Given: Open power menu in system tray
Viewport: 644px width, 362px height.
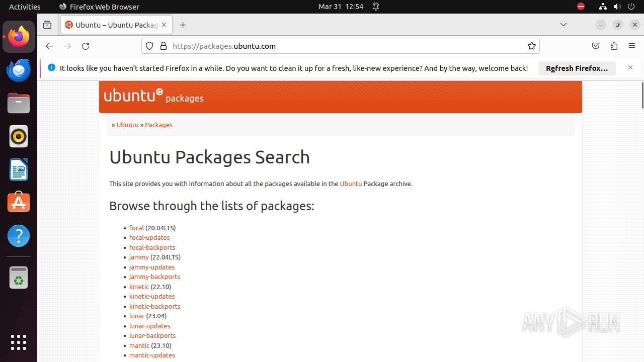Looking at the screenshot, I should (631, 7).
